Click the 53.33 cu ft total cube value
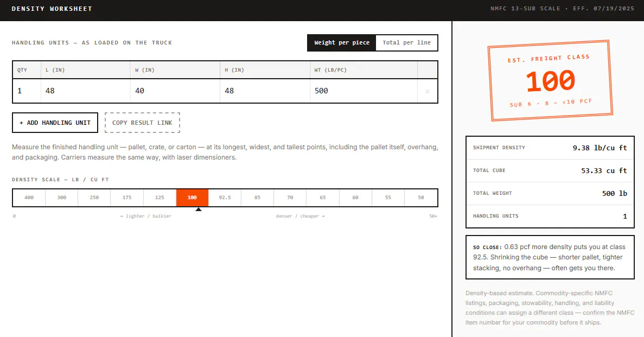This screenshot has width=644, height=337. [x=604, y=170]
